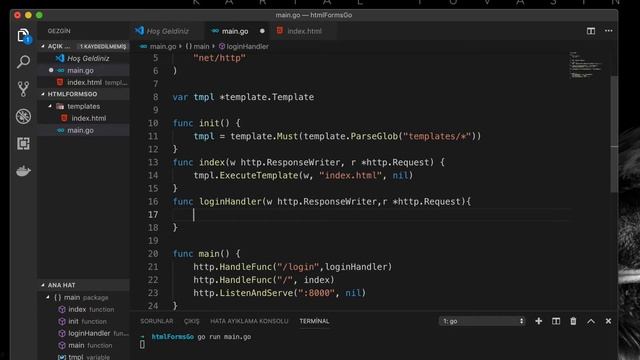
Task: Select index.html in open editors list
Action: point(84,82)
